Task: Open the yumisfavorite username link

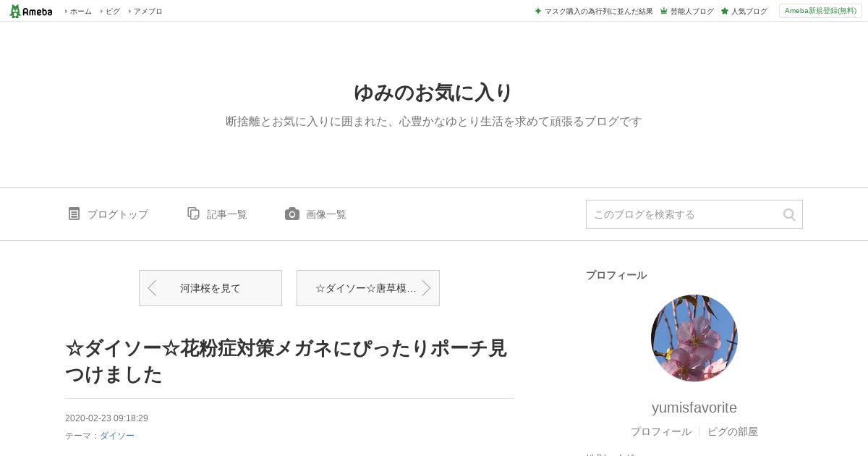Action: click(694, 408)
